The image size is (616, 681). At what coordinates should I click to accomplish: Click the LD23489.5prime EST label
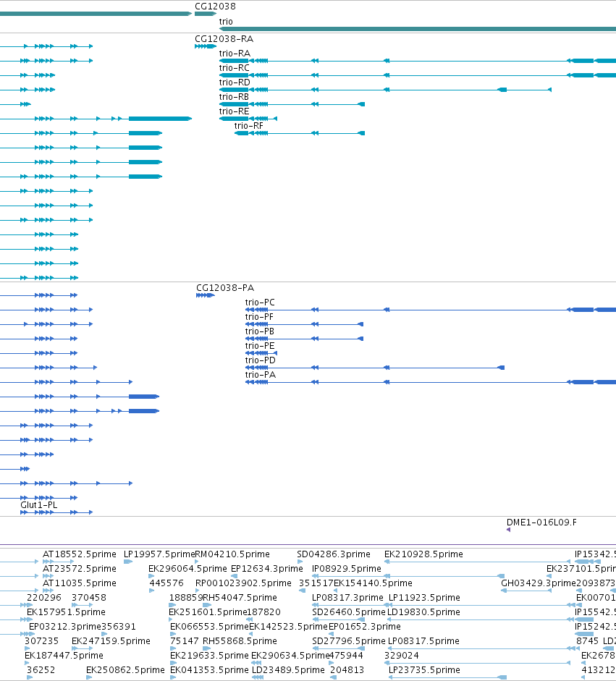[x=288, y=669]
